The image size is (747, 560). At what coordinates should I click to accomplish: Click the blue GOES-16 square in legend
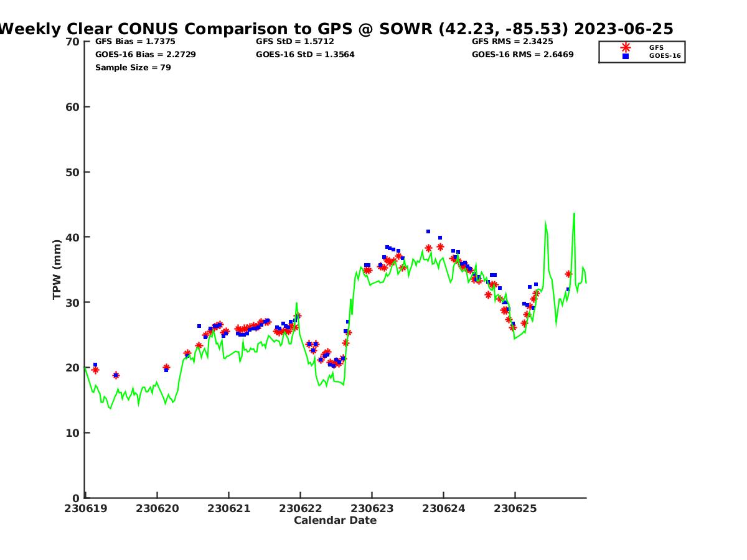click(626, 56)
